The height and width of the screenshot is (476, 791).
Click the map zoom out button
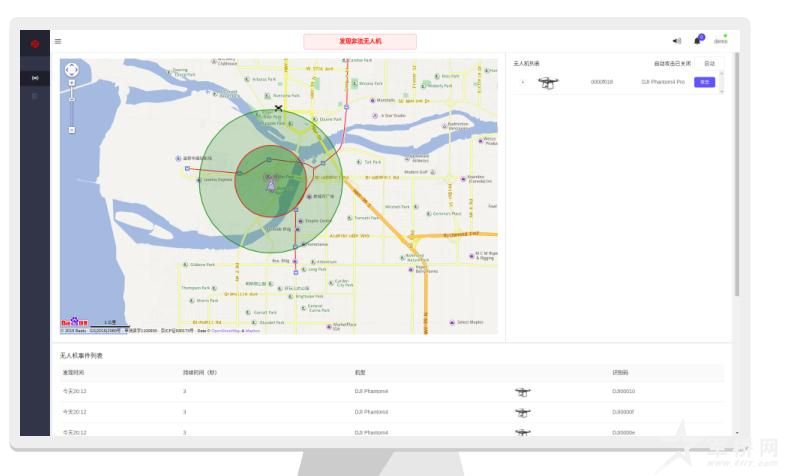tap(71, 130)
